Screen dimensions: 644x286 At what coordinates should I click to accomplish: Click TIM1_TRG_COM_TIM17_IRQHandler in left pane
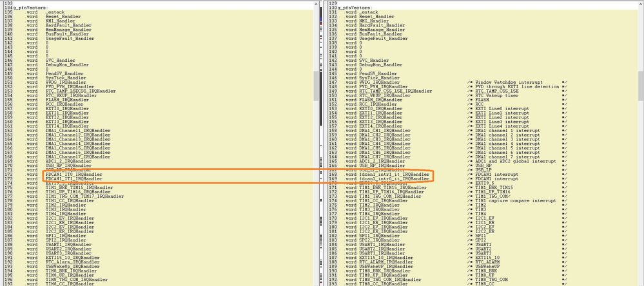84,196
